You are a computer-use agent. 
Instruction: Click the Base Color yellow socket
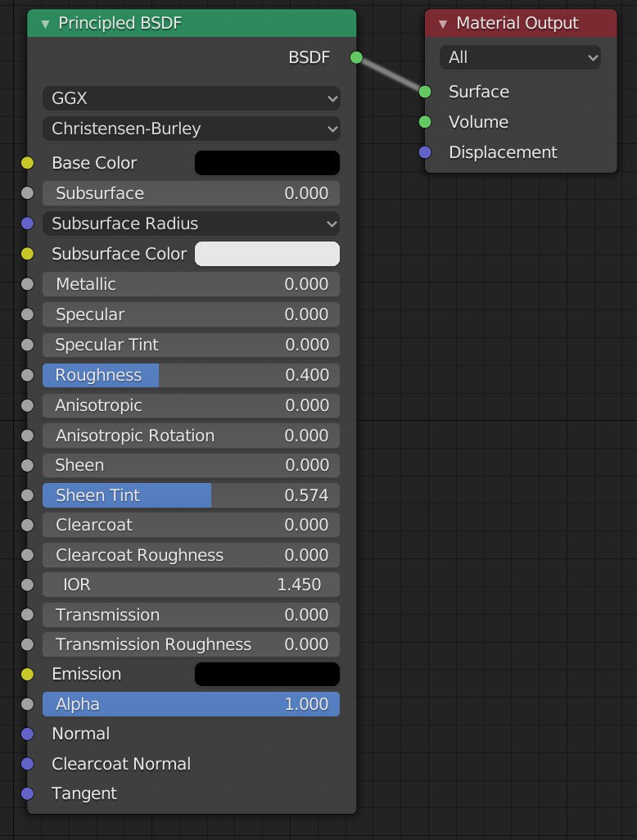coord(27,163)
